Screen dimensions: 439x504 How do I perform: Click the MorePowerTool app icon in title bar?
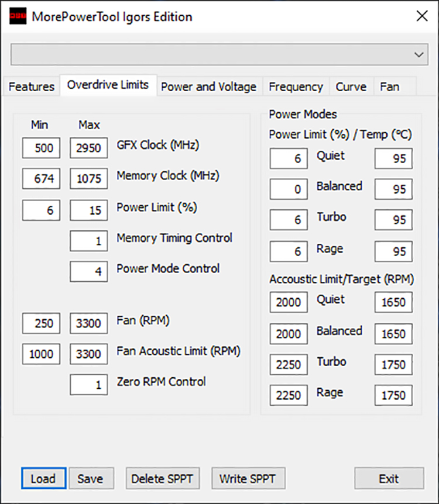[x=18, y=16]
